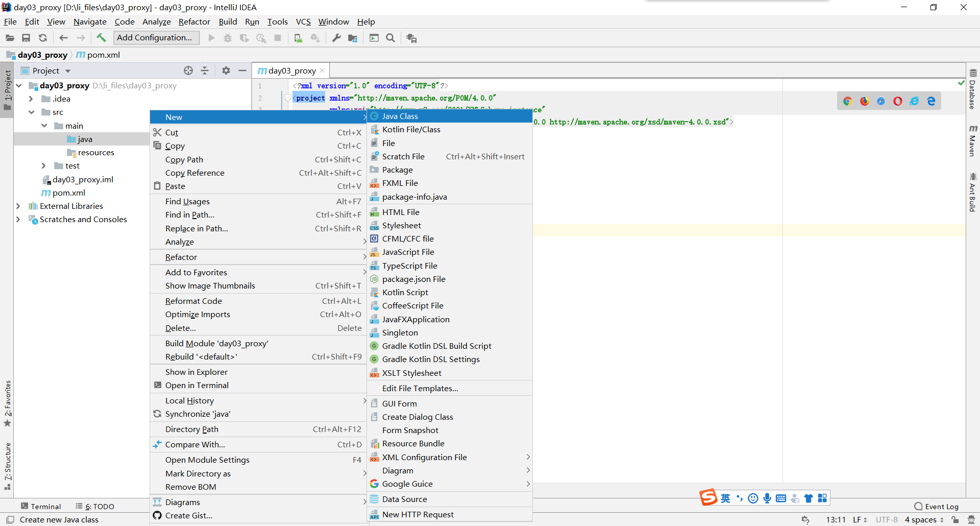This screenshot has height=526, width=980.
Task: Open in Chrome browser icon
Action: click(x=848, y=101)
